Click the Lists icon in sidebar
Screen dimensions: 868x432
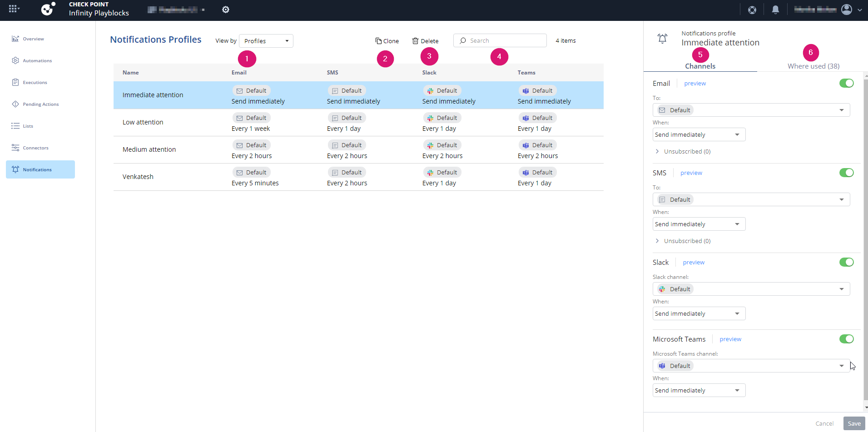pos(15,126)
